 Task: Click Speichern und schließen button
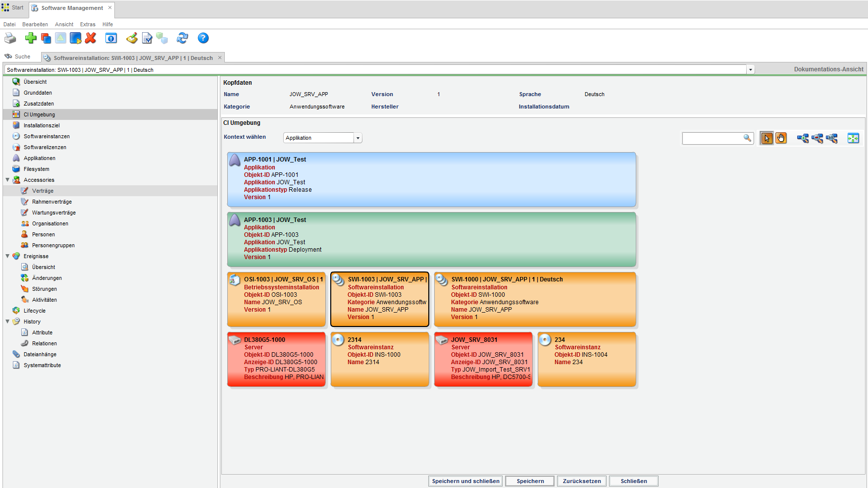pos(465,481)
